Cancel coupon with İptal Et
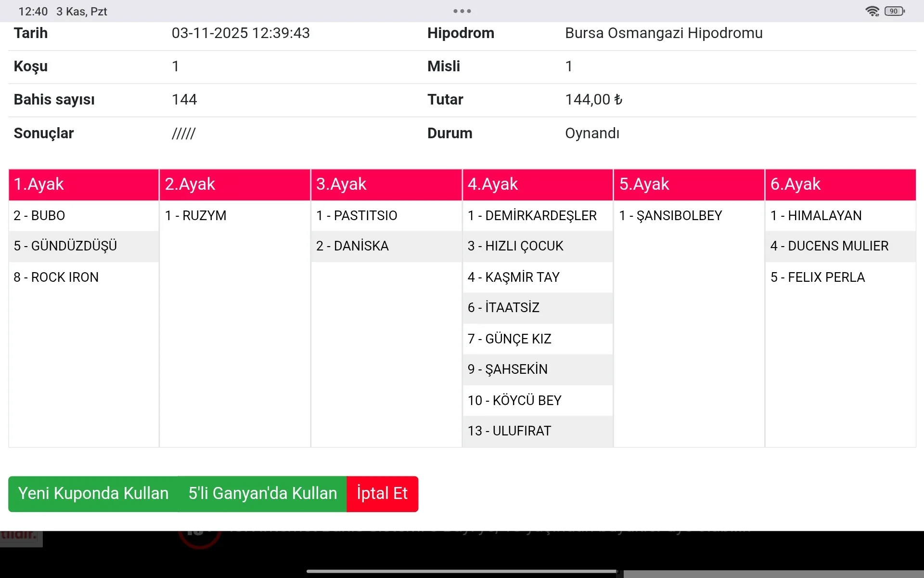Image resolution: width=924 pixels, height=578 pixels. [382, 494]
